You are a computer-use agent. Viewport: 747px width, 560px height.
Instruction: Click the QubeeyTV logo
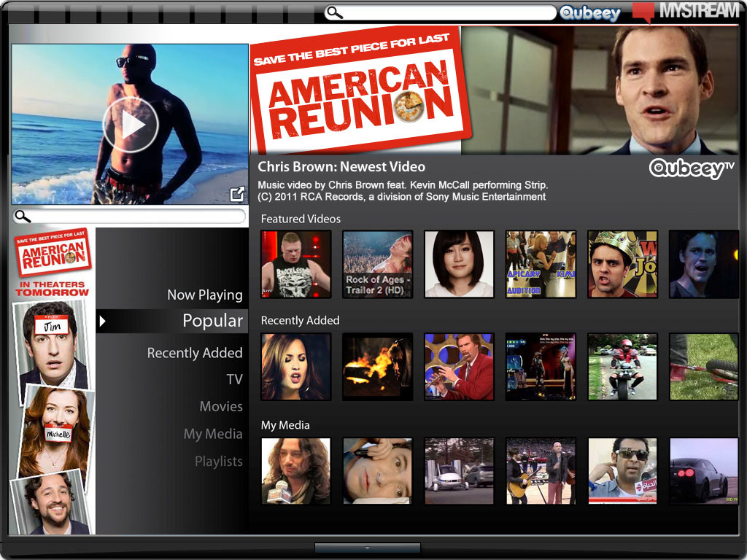click(692, 168)
